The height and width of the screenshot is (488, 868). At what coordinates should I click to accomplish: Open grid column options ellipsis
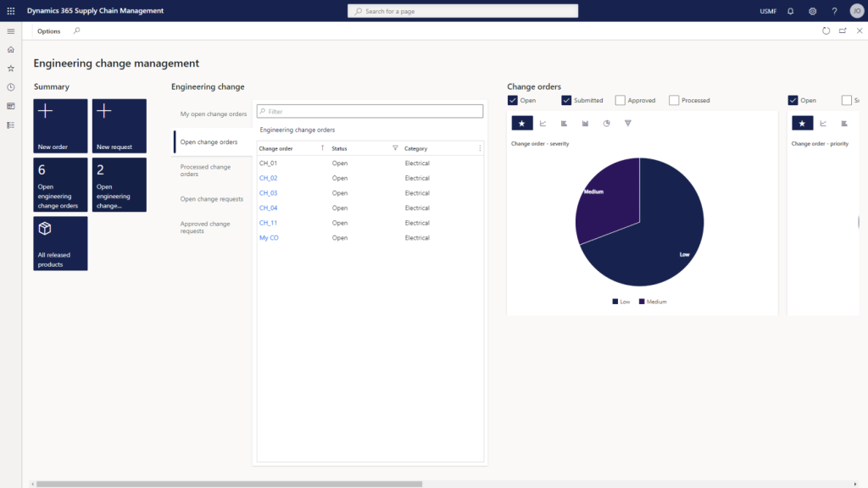pyautogui.click(x=480, y=148)
